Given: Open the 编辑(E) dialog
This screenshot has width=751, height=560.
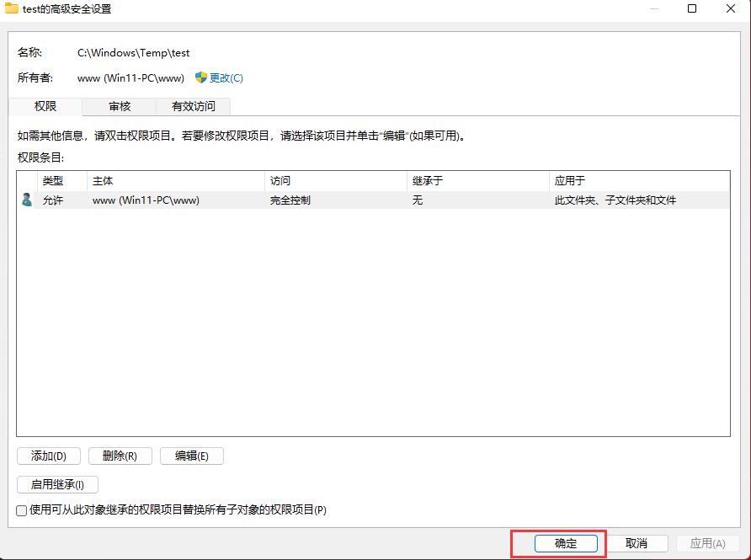Looking at the screenshot, I should click(x=191, y=456).
